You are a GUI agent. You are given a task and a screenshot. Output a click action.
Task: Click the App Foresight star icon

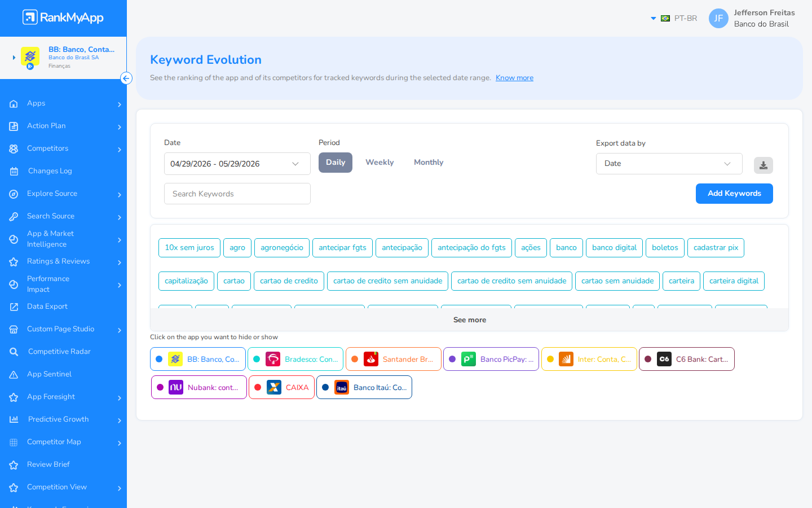coord(14,397)
